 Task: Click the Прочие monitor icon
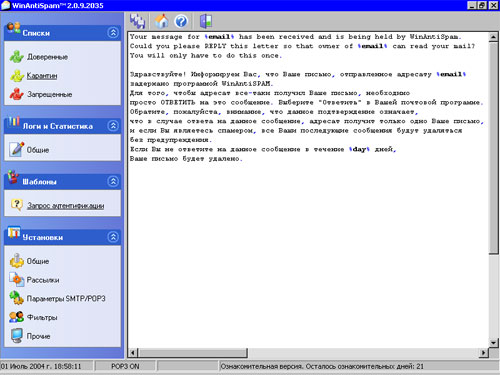click(x=17, y=336)
